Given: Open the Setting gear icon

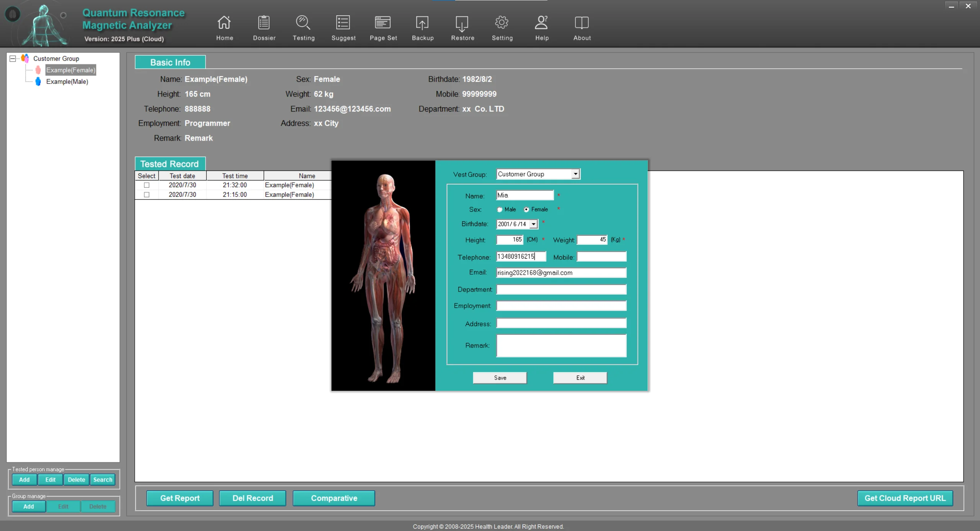Looking at the screenshot, I should (502, 23).
